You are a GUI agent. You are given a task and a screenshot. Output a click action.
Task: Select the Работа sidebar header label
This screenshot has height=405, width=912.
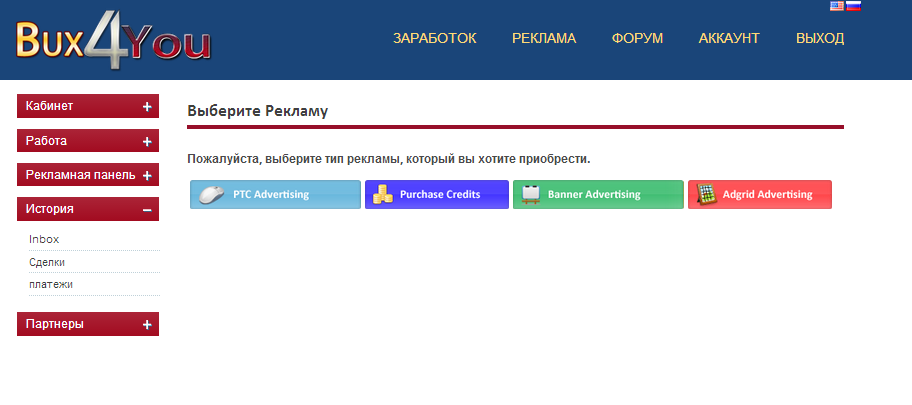pos(47,141)
